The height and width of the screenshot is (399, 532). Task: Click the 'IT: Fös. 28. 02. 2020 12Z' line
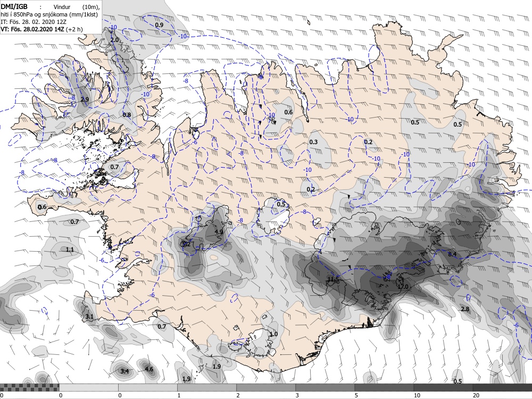pyautogui.click(x=34, y=22)
